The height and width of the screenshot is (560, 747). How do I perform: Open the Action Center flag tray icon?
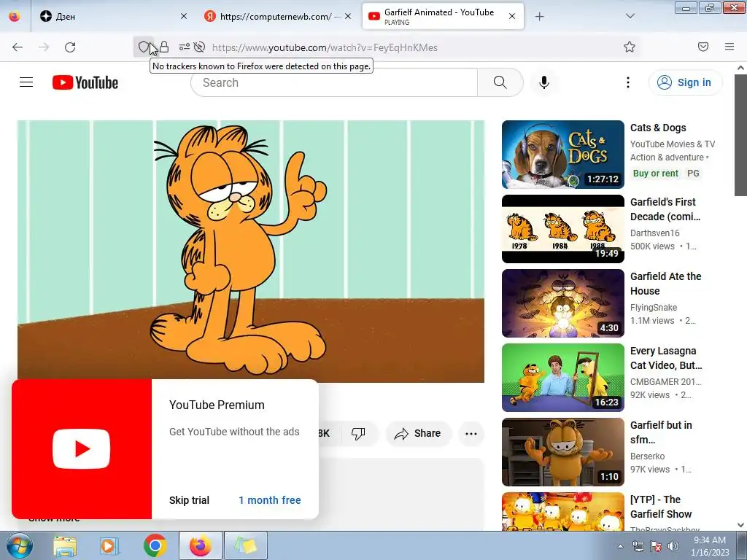click(x=656, y=546)
